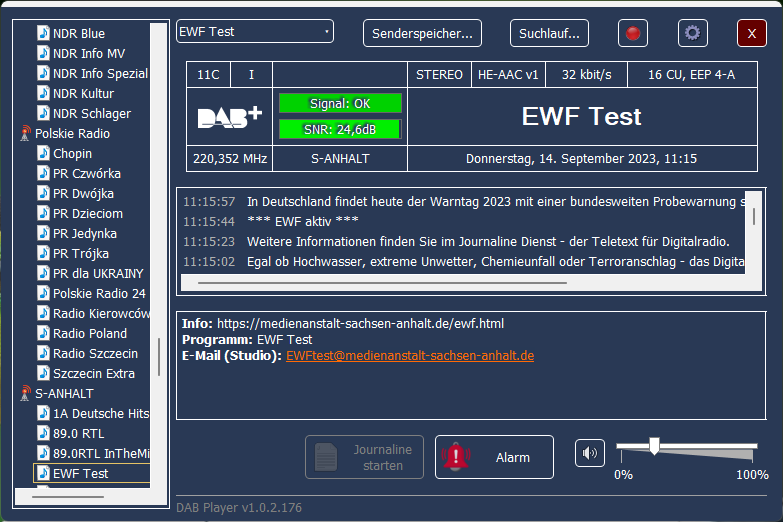Click the DAB+ logo

click(230, 117)
